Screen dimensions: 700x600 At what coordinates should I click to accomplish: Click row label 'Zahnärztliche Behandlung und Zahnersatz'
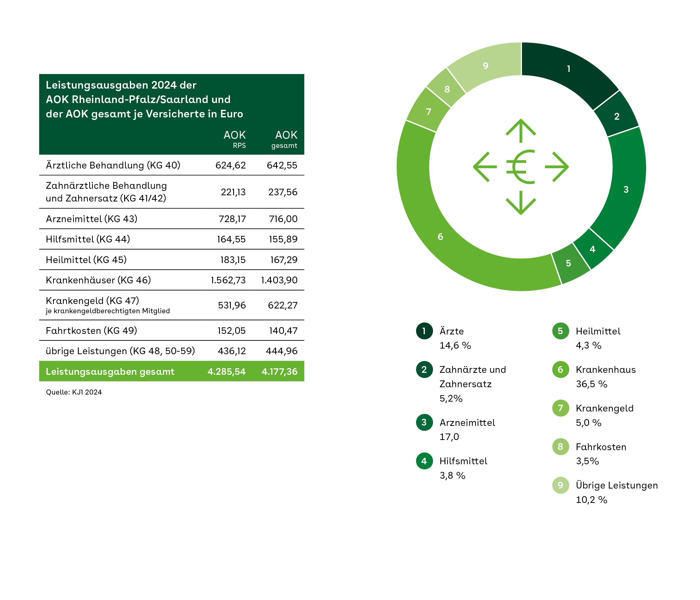pos(106,192)
